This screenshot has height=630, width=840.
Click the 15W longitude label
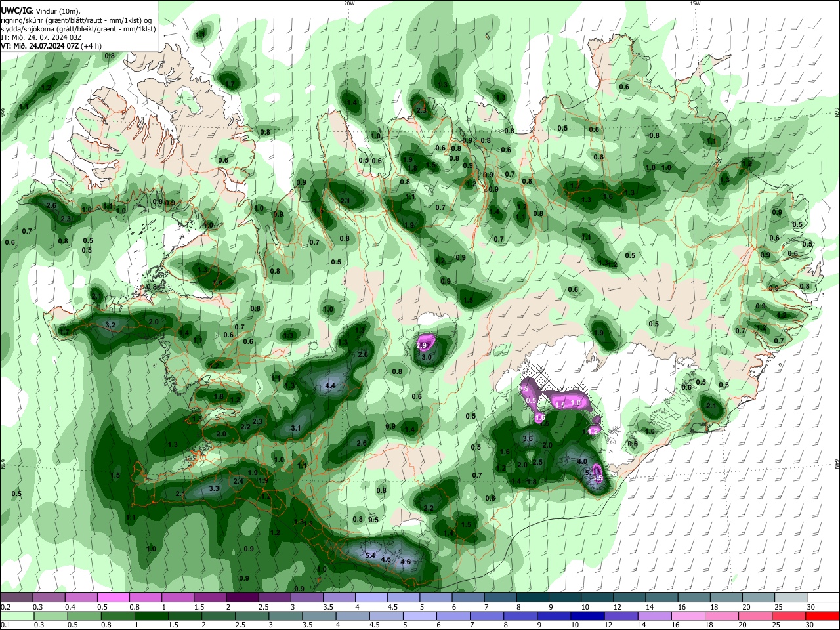tap(695, 3)
